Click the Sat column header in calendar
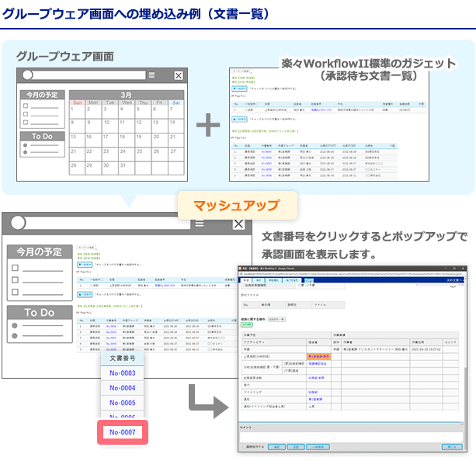476x461 pixels. point(176,102)
